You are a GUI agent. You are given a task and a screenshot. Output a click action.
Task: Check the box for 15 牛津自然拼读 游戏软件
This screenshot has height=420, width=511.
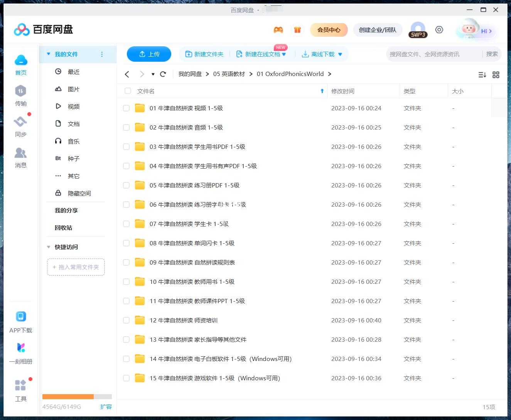(x=126, y=378)
